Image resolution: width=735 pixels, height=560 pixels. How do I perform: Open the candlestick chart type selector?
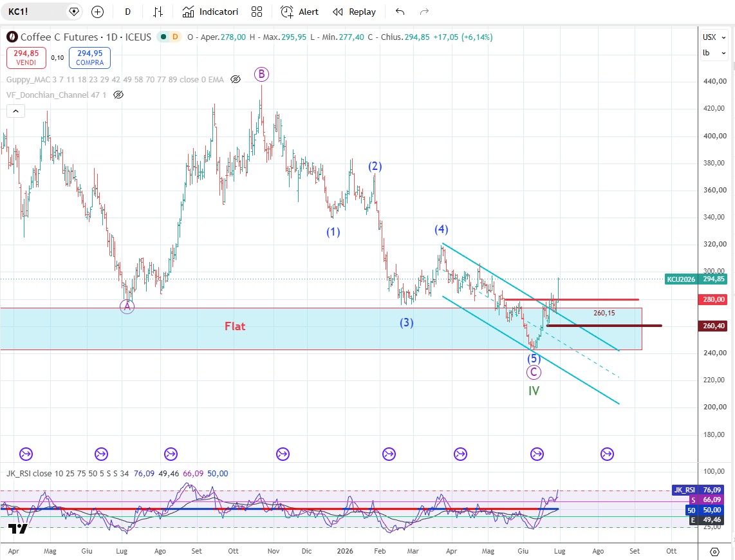[158, 12]
